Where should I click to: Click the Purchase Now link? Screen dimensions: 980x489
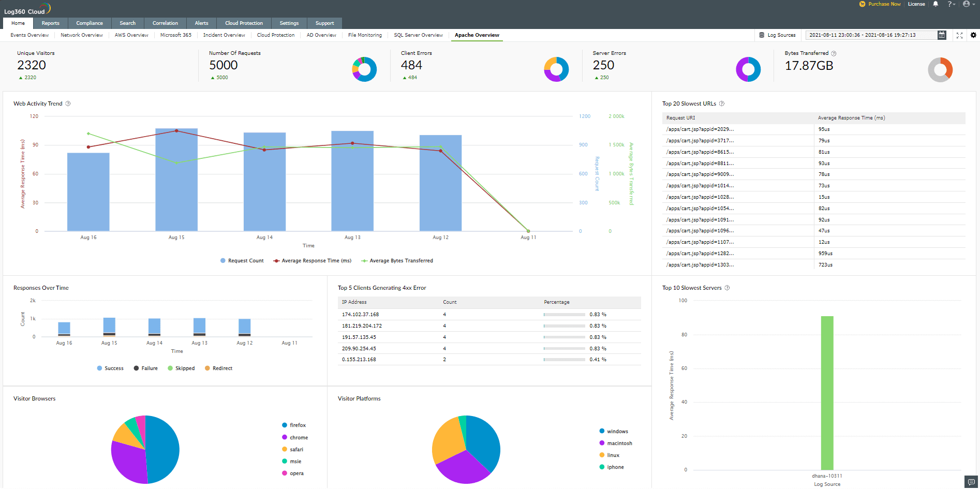pyautogui.click(x=884, y=4)
